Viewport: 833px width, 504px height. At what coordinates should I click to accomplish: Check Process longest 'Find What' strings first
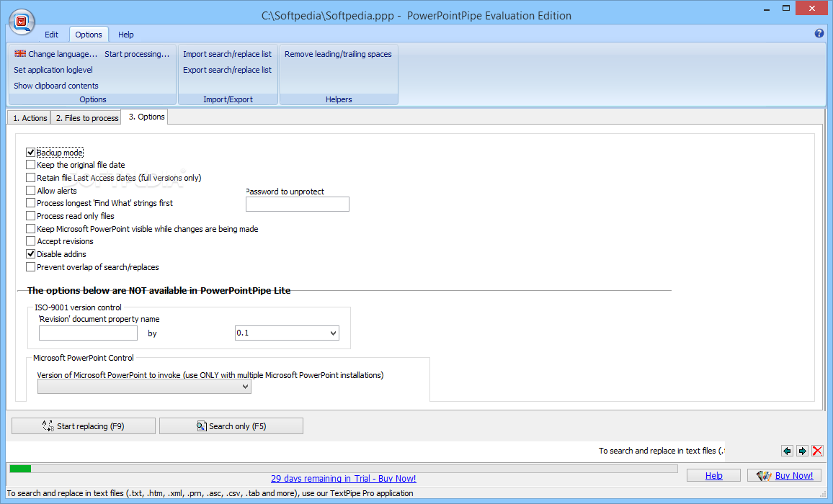click(31, 203)
